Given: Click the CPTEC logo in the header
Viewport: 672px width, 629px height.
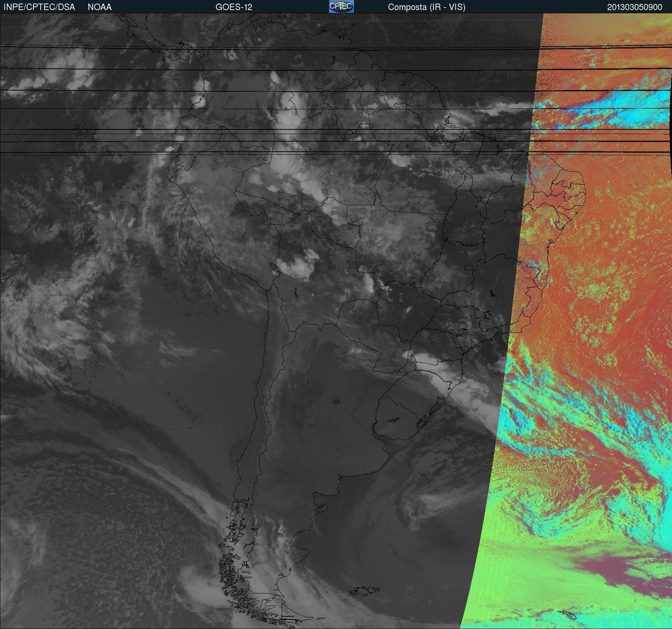Looking at the screenshot, I should (341, 6).
